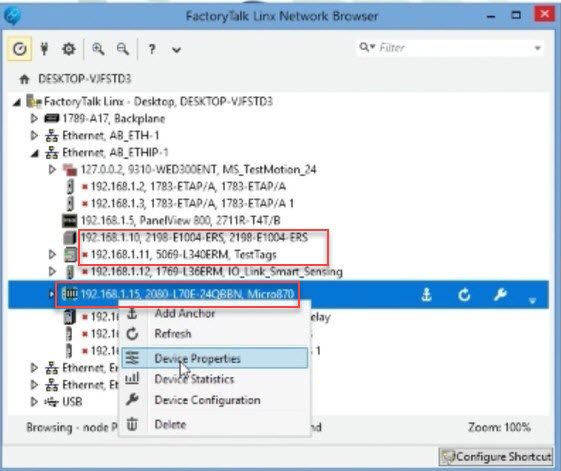Click the refresh icon on selected Micro870 row
Viewport: 561px width, 471px height.
pyautogui.click(x=464, y=295)
